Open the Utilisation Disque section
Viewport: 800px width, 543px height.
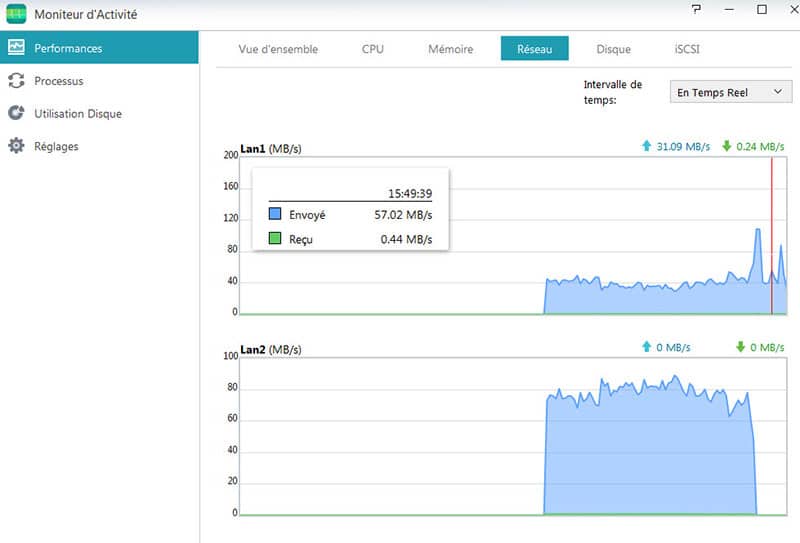click(99, 113)
